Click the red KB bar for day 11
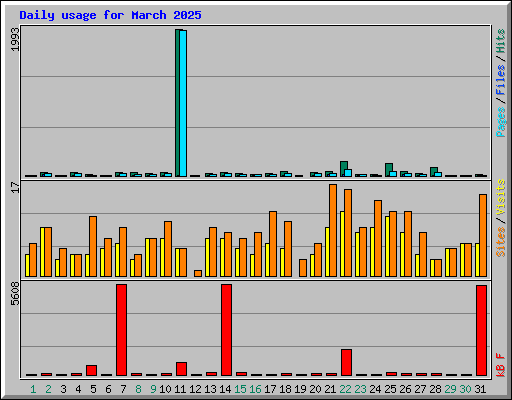 181,369
